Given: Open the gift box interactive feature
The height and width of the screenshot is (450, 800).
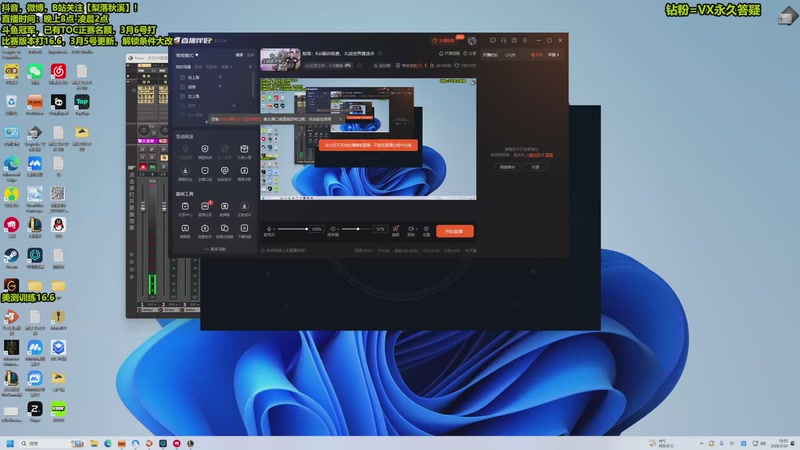Looking at the screenshot, I should [244, 149].
